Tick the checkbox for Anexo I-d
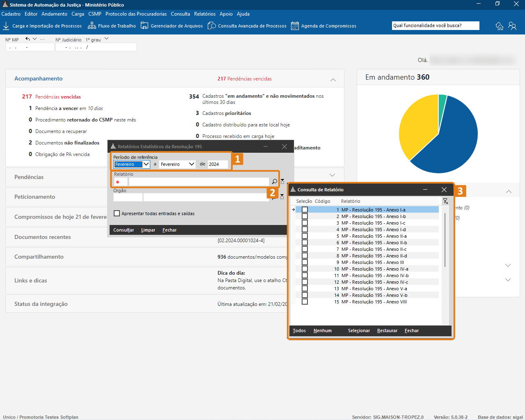This screenshot has width=525, height=420. tap(305, 230)
